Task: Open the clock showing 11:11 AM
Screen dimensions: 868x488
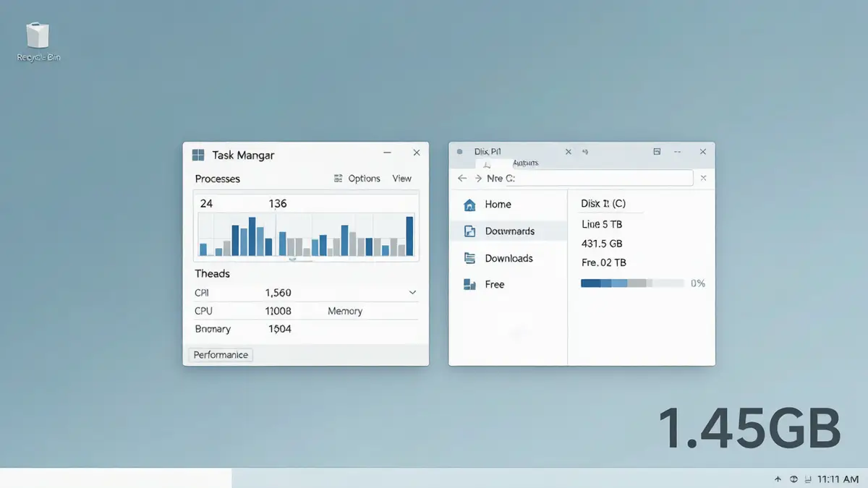Action: pyautogui.click(x=838, y=479)
